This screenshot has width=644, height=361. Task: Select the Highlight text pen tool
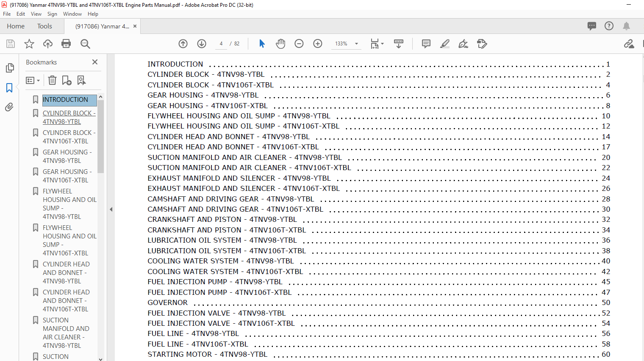(445, 44)
